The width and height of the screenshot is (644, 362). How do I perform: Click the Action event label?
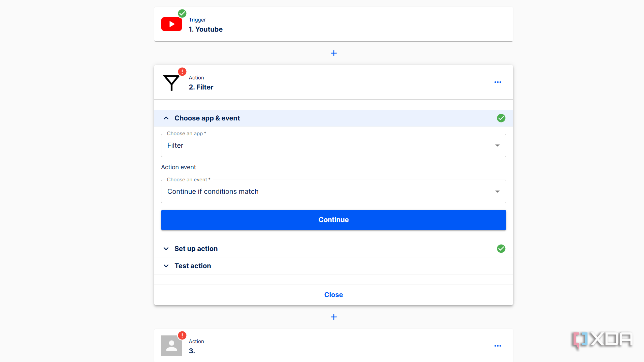coord(178,167)
